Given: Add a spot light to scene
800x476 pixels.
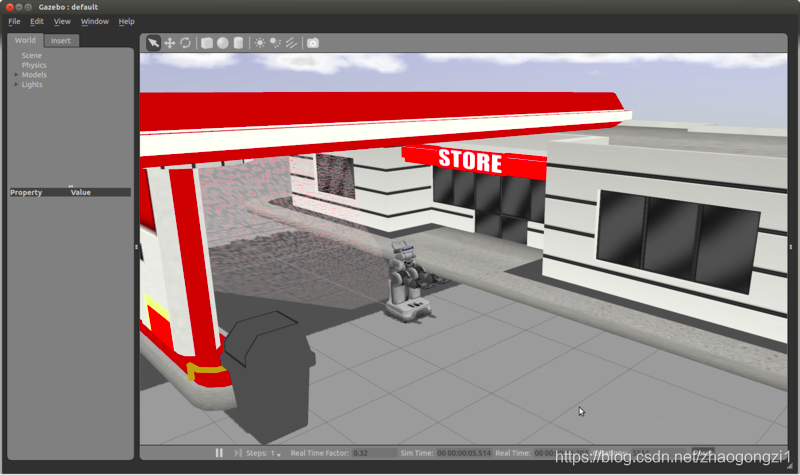Looking at the screenshot, I should pyautogui.click(x=276, y=43).
